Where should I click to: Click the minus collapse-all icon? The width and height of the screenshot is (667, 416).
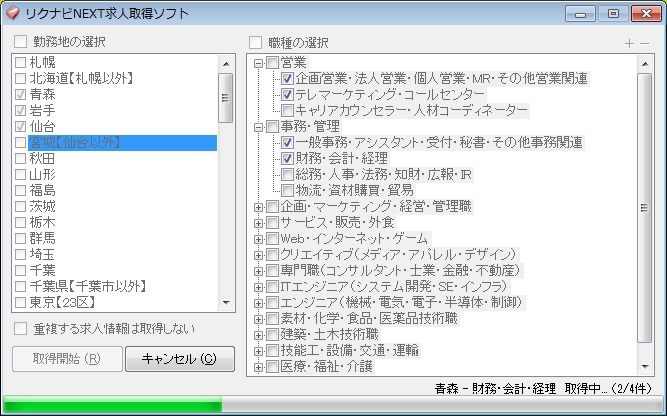point(644,43)
